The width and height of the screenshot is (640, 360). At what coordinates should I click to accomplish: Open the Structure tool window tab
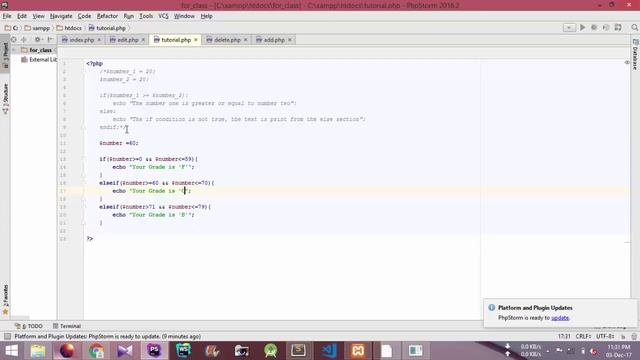click(x=5, y=99)
